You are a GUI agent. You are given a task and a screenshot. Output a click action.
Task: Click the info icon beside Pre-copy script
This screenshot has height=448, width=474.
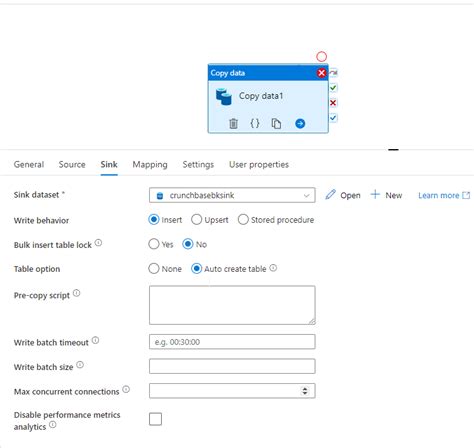click(77, 293)
